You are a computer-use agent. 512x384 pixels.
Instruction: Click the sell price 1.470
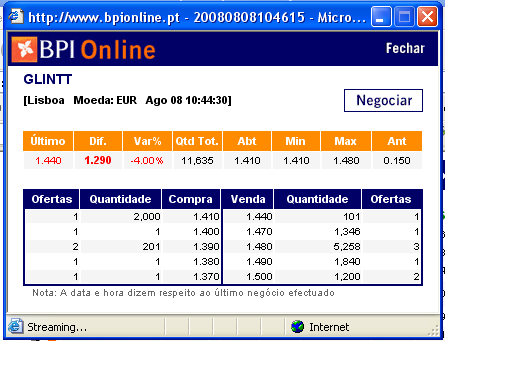[x=259, y=232]
